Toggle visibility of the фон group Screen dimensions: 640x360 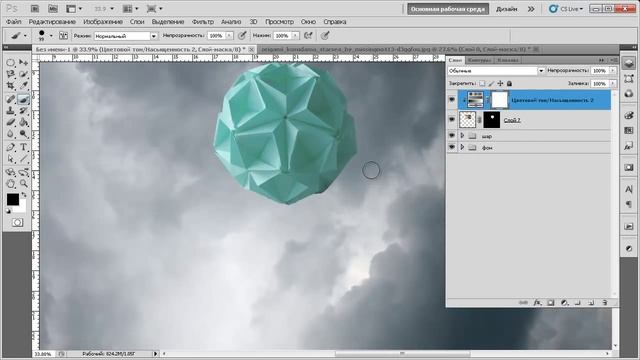click(x=452, y=147)
